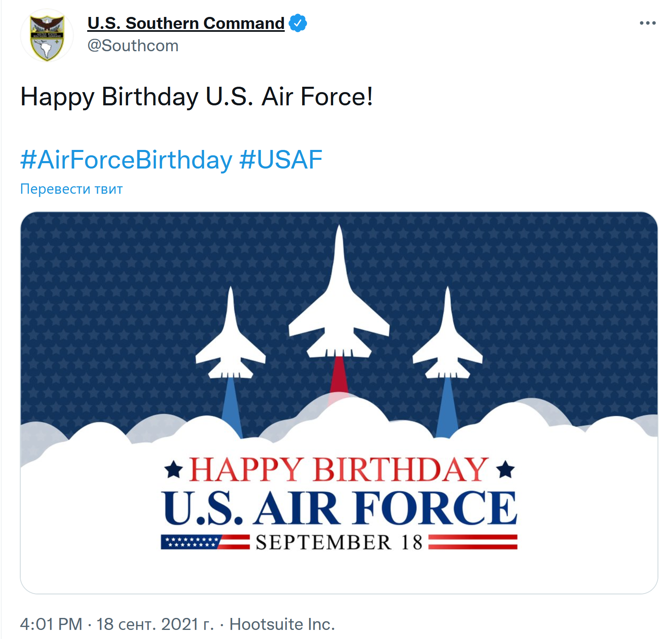
Task: Click the blue verified checkmark badge
Action: click(x=298, y=23)
